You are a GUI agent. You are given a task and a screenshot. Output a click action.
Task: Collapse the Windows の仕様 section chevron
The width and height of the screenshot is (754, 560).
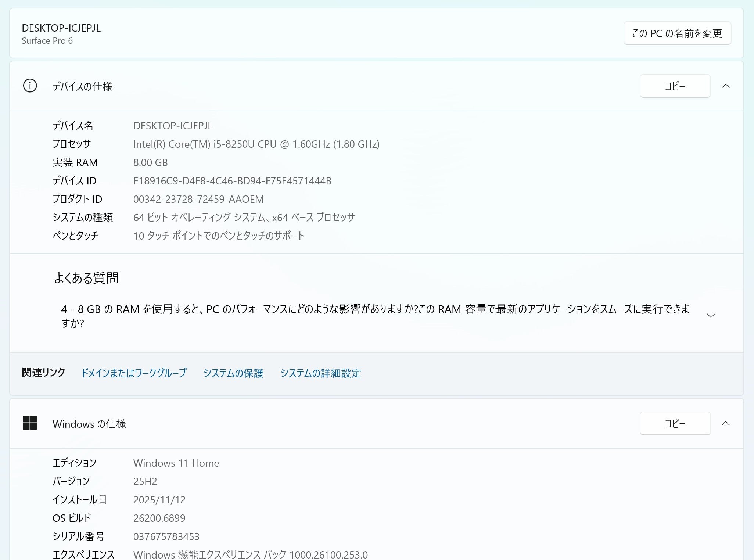pyautogui.click(x=725, y=423)
